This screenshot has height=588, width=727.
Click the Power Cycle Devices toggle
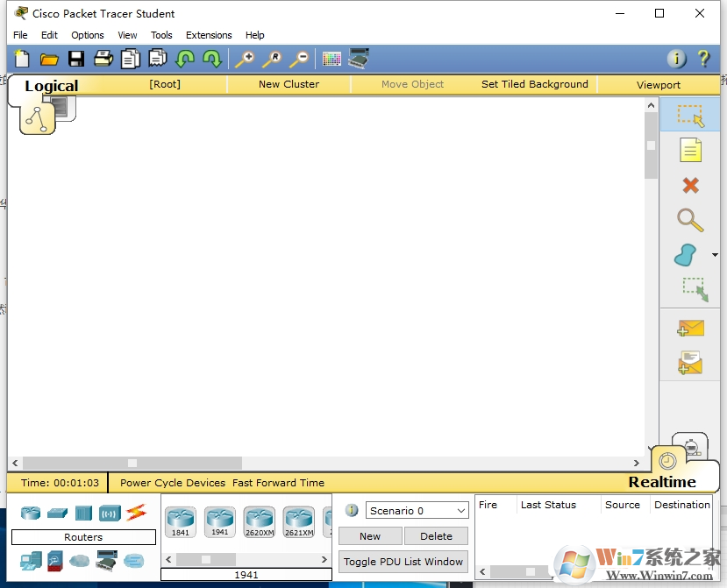(172, 482)
